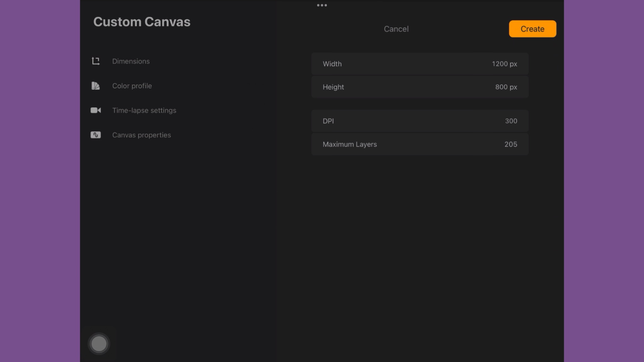Click the Color profile swatch icon

click(96, 86)
